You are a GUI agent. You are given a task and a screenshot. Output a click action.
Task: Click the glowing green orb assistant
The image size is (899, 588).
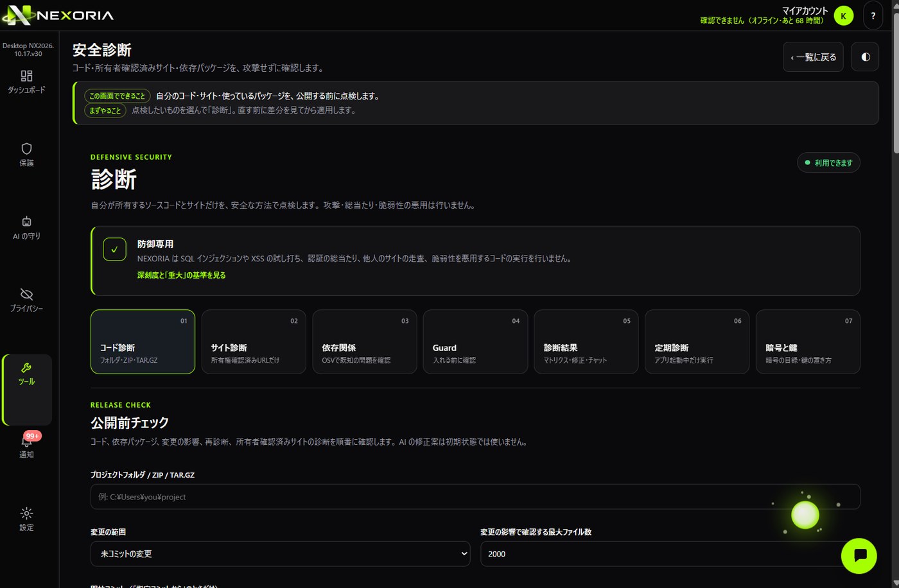tap(805, 515)
